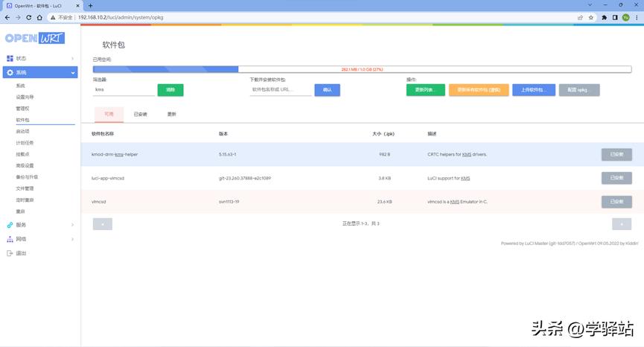Click the used-space progress bar

click(362, 69)
